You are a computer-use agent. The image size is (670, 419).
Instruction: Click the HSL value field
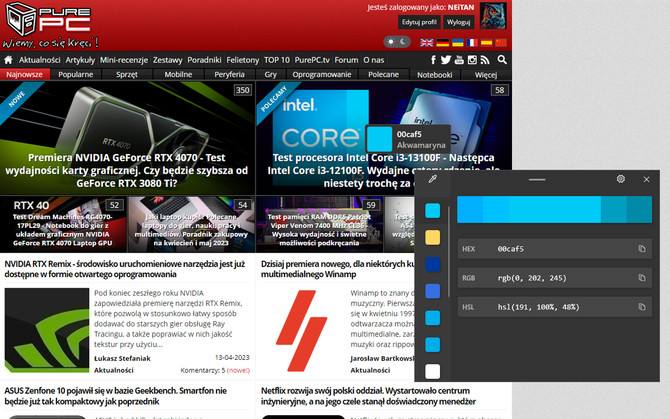coord(555,307)
